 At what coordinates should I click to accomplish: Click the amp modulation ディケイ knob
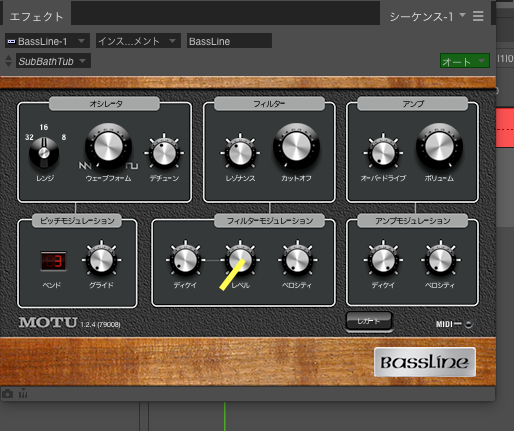(x=383, y=260)
